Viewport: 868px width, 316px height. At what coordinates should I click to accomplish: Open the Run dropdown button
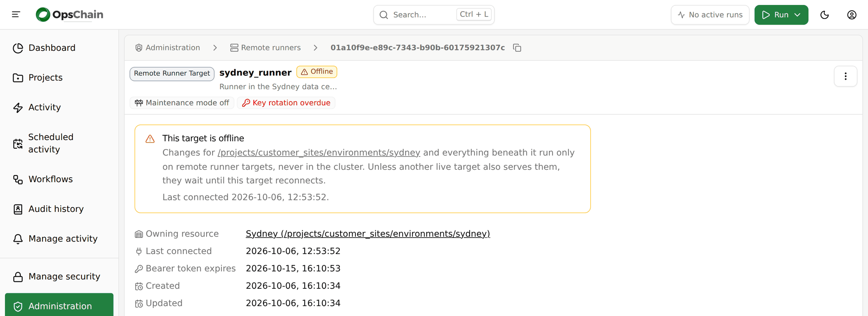[781, 15]
